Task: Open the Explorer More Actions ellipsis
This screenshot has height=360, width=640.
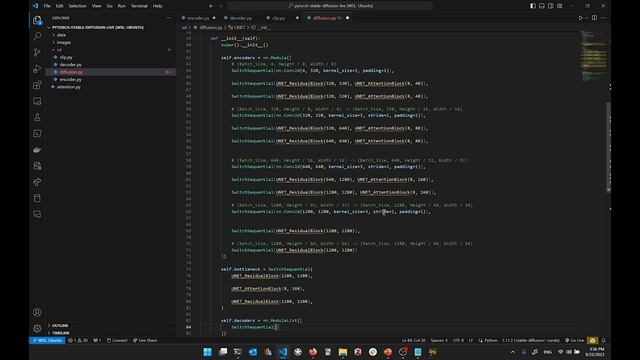Action: (169, 18)
